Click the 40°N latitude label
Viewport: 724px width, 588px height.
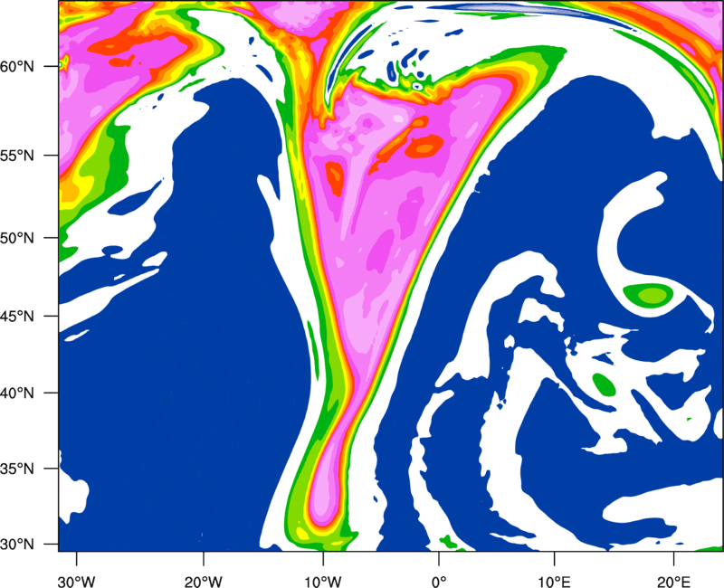(x=17, y=394)
